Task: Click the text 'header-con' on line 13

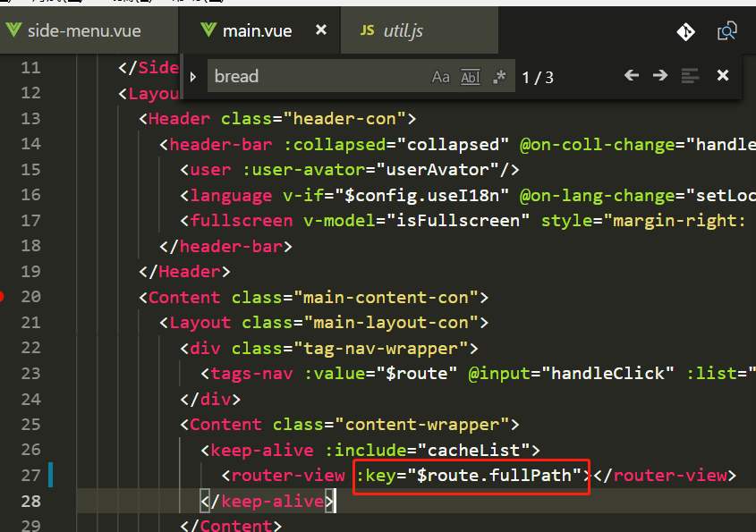Action: pos(344,119)
